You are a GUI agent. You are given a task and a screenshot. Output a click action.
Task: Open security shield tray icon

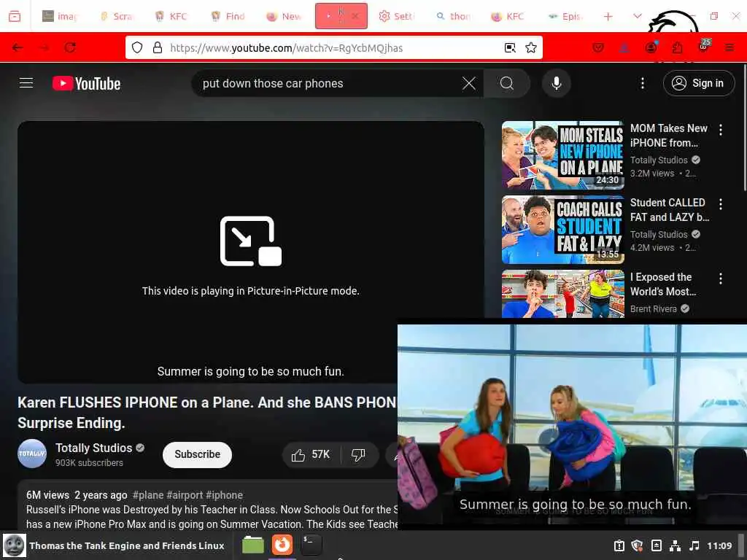637,545
